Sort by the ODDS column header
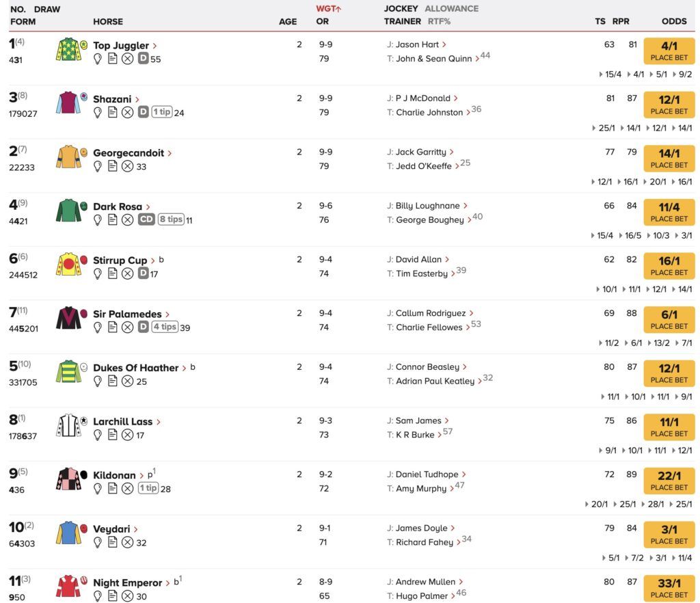700x603 pixels. (x=674, y=21)
